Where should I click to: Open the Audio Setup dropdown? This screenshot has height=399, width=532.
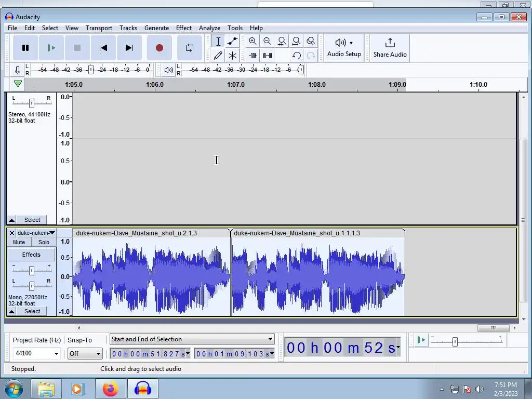click(x=344, y=48)
